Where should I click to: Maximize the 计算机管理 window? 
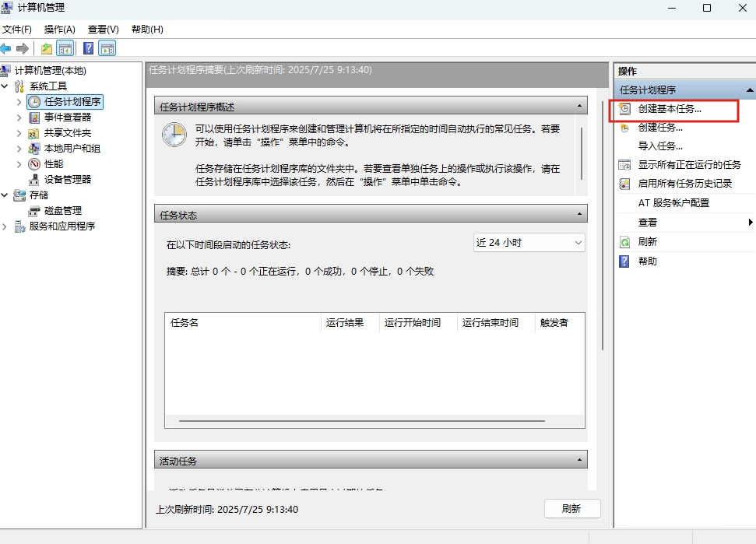pyautogui.click(x=707, y=8)
